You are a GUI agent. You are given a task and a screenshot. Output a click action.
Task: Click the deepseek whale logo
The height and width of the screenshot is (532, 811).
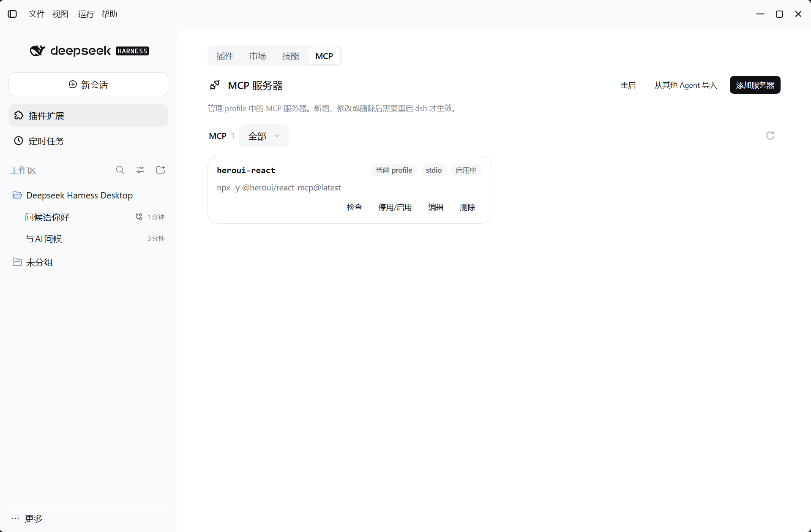[37, 51]
